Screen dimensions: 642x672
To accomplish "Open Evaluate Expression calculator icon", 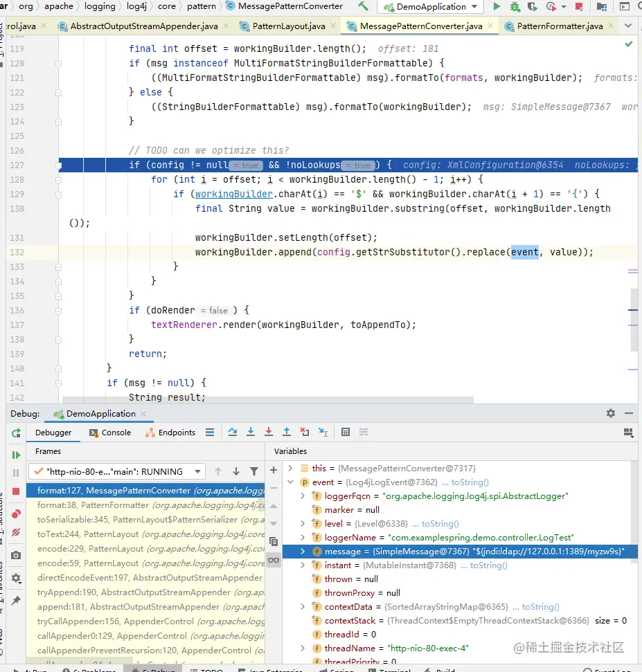I will click(x=346, y=432).
